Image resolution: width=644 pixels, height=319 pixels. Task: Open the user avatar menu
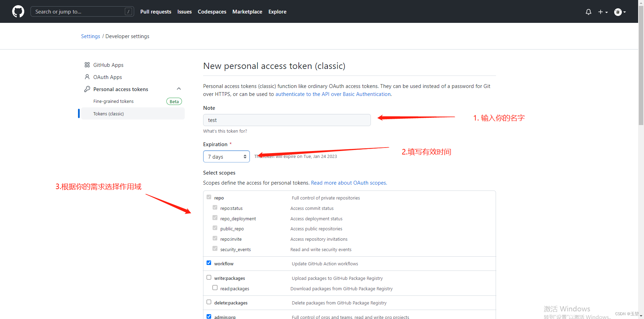[620, 12]
